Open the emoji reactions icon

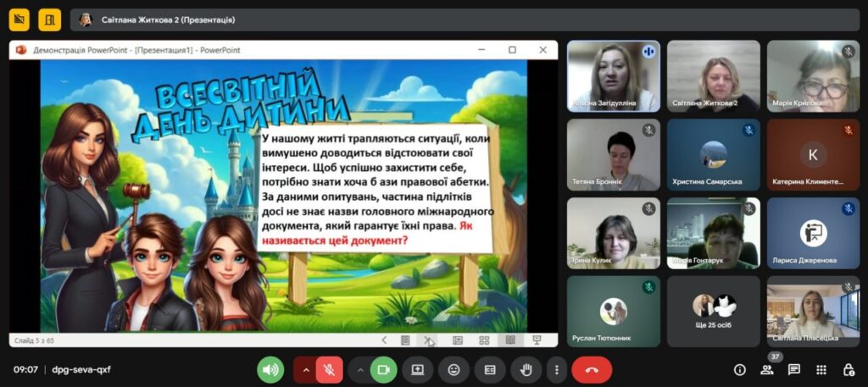point(454,369)
